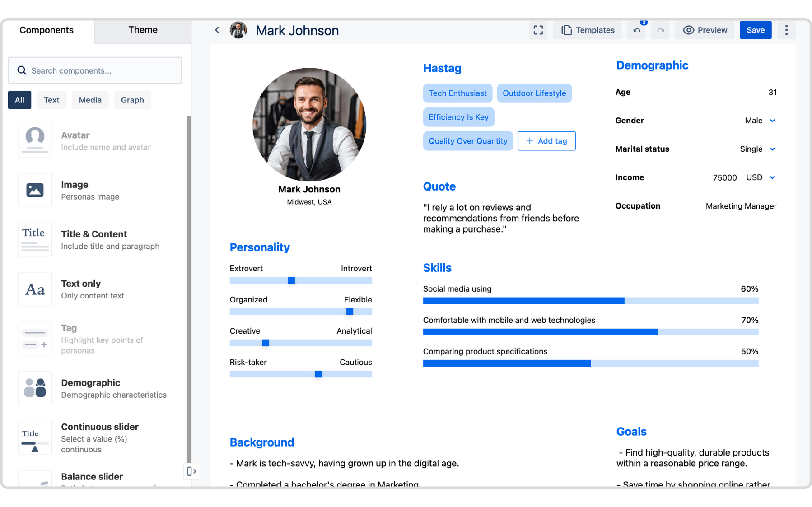Screen dimensions: 812x507
Task: Expand the Marital status Single dropdown
Action: click(x=773, y=149)
